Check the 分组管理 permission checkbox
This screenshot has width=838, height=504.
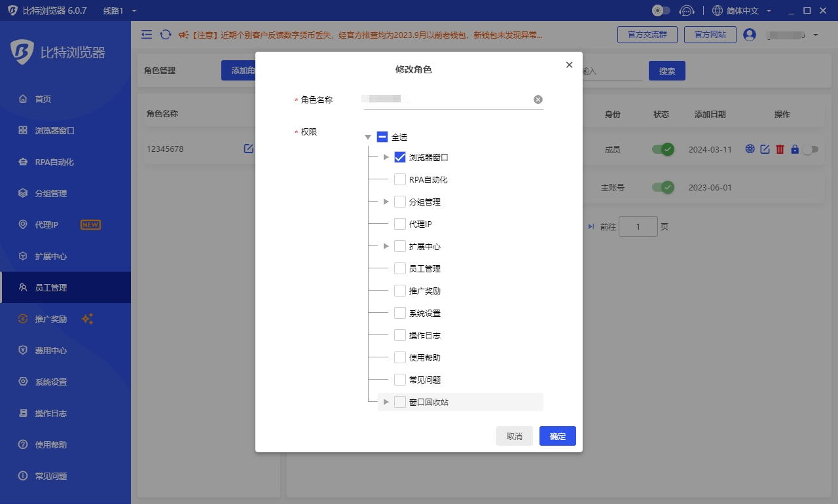[x=400, y=202]
